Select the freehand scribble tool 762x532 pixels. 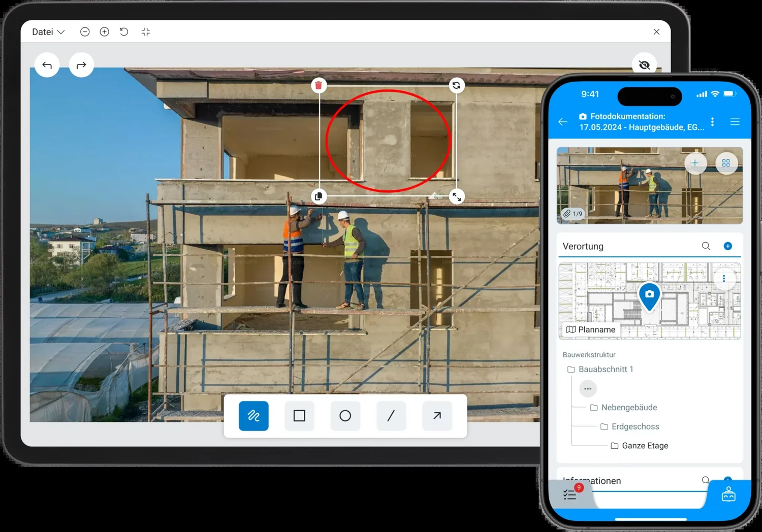253,416
